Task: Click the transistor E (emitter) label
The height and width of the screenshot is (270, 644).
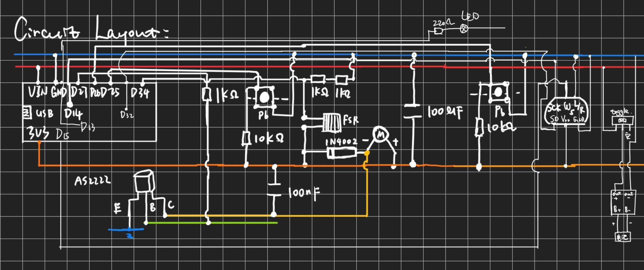Action: 118,208
